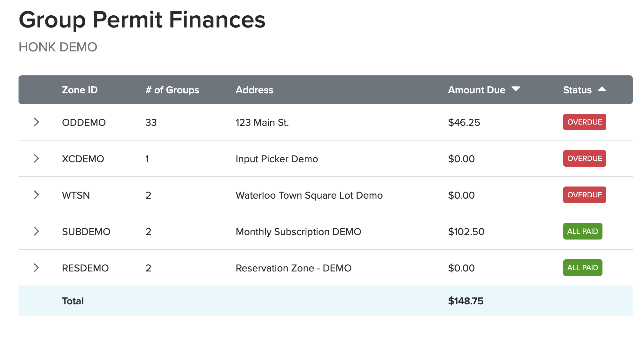This screenshot has height=343, width=644.
Task: Expand the XCDEMO row chevron
Action: (36, 158)
